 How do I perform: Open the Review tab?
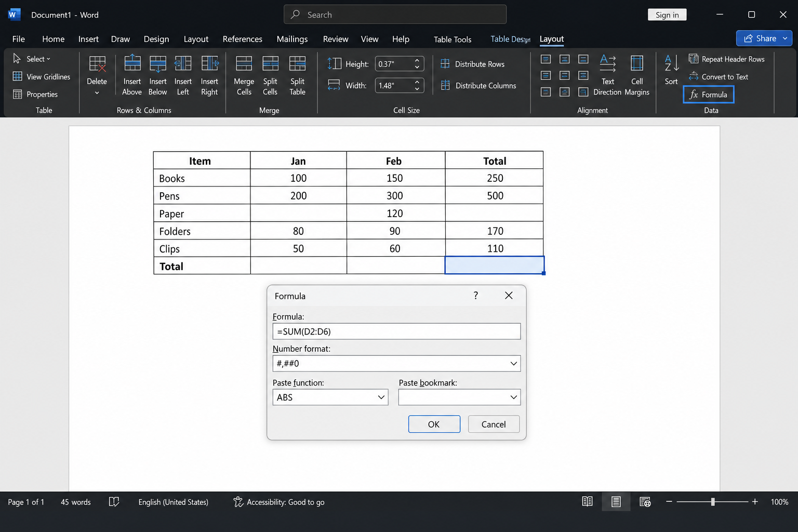pyautogui.click(x=336, y=39)
